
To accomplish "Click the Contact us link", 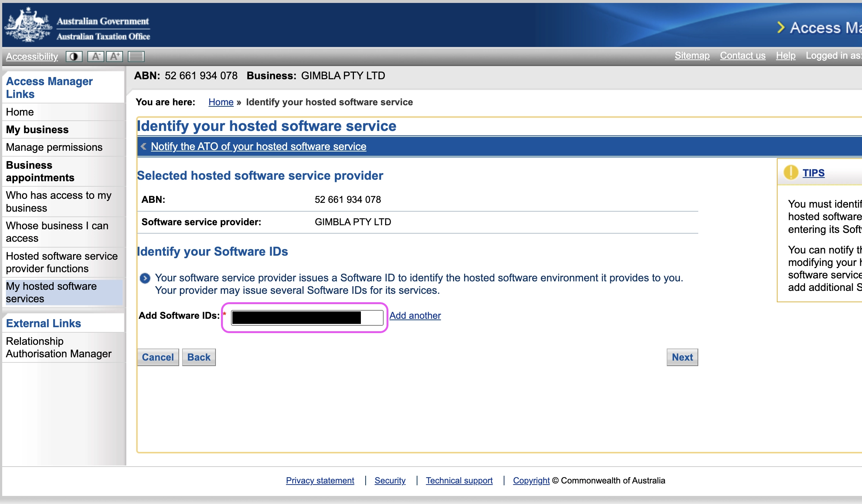I will pyautogui.click(x=742, y=56).
